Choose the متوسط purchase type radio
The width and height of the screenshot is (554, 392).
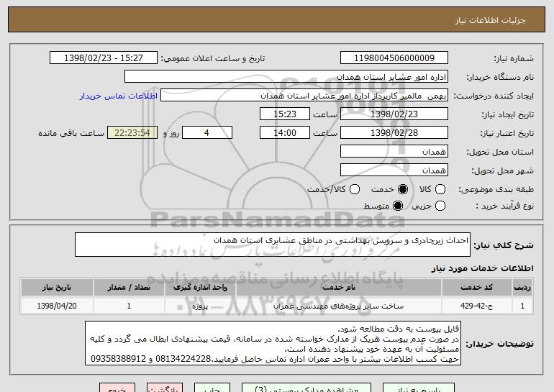pos(397,206)
